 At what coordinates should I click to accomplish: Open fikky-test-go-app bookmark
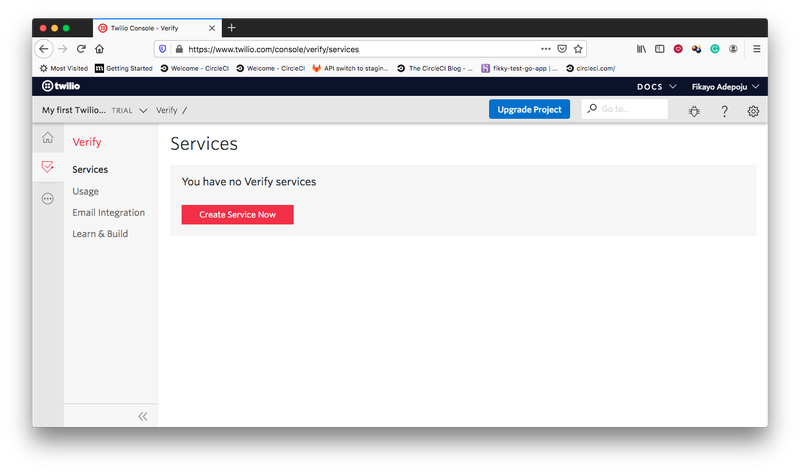pos(519,68)
